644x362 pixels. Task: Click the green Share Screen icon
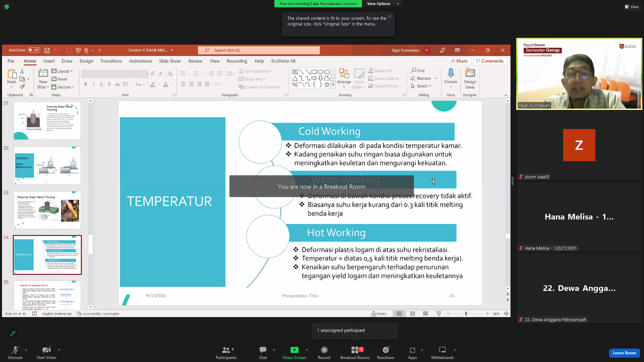pos(294,350)
